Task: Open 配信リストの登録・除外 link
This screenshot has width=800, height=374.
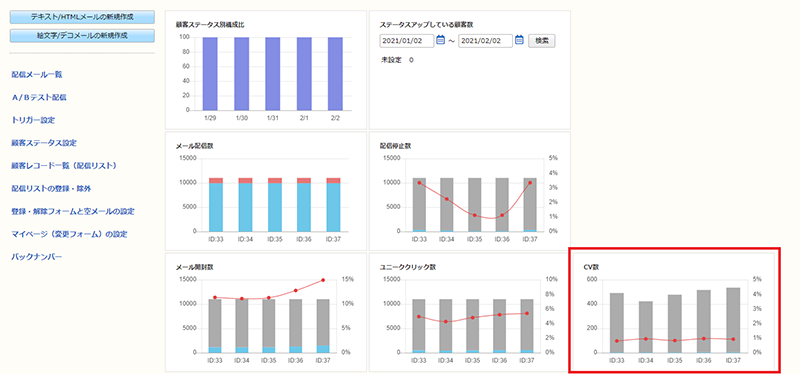Action: (51, 189)
